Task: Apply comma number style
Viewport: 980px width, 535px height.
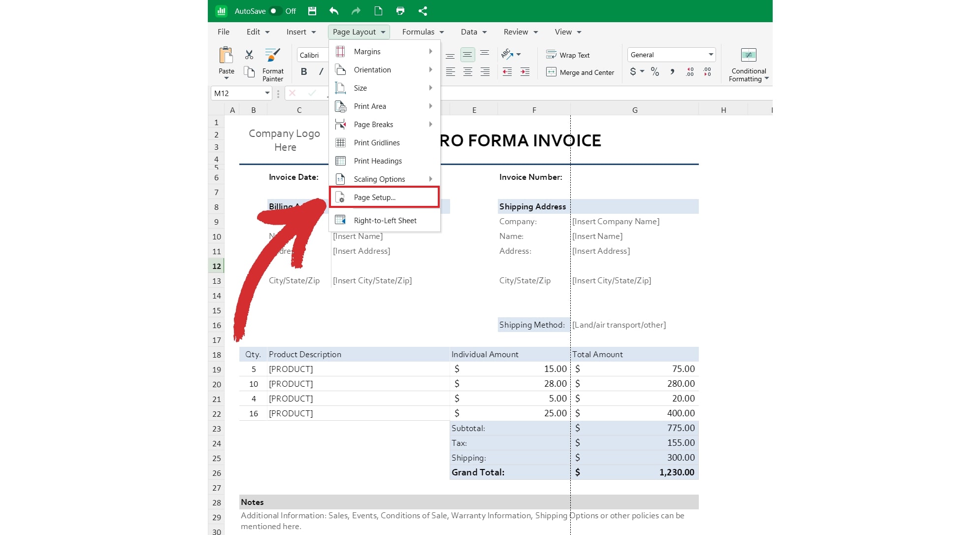Action: point(672,72)
